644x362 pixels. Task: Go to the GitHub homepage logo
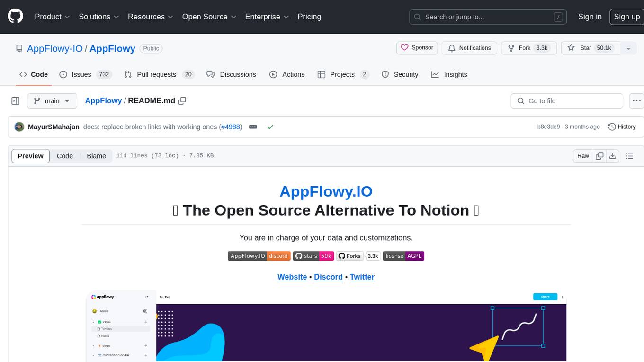click(15, 17)
